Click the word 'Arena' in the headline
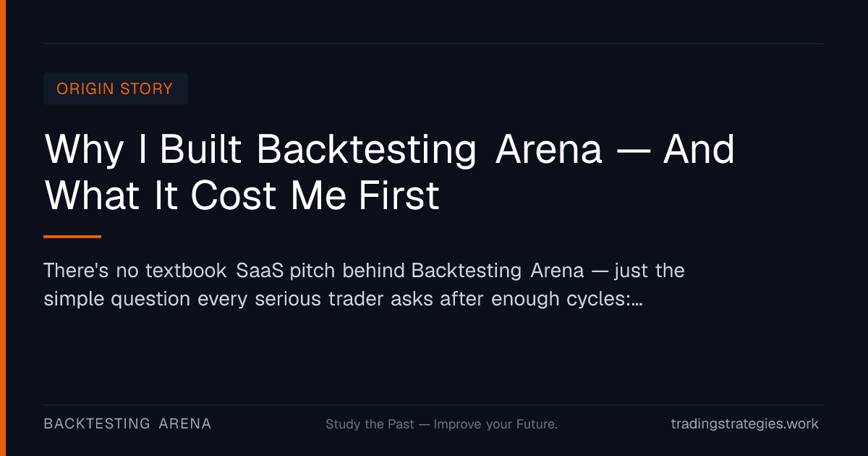 pyautogui.click(x=549, y=150)
